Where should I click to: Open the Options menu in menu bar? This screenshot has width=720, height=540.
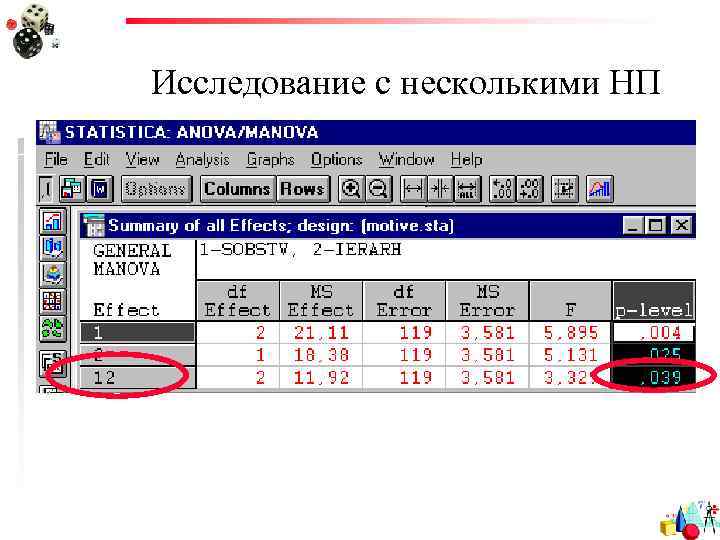tap(336, 160)
